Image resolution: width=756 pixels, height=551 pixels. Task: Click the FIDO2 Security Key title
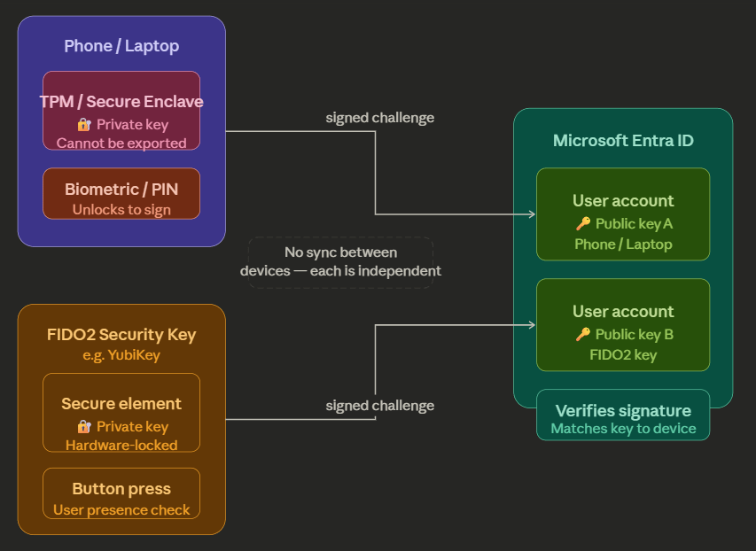pyautogui.click(x=121, y=335)
